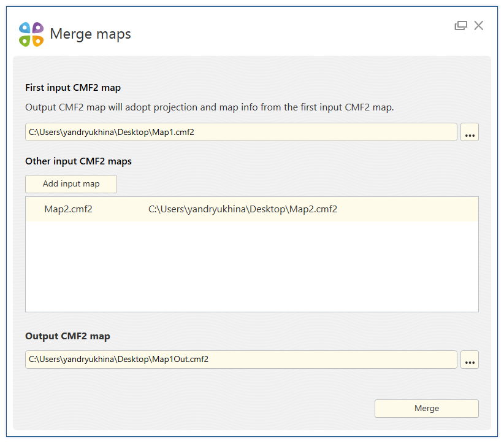Click the Map1Out.cmf2 output path field
The width and height of the screenshot is (504, 443).
[241, 360]
